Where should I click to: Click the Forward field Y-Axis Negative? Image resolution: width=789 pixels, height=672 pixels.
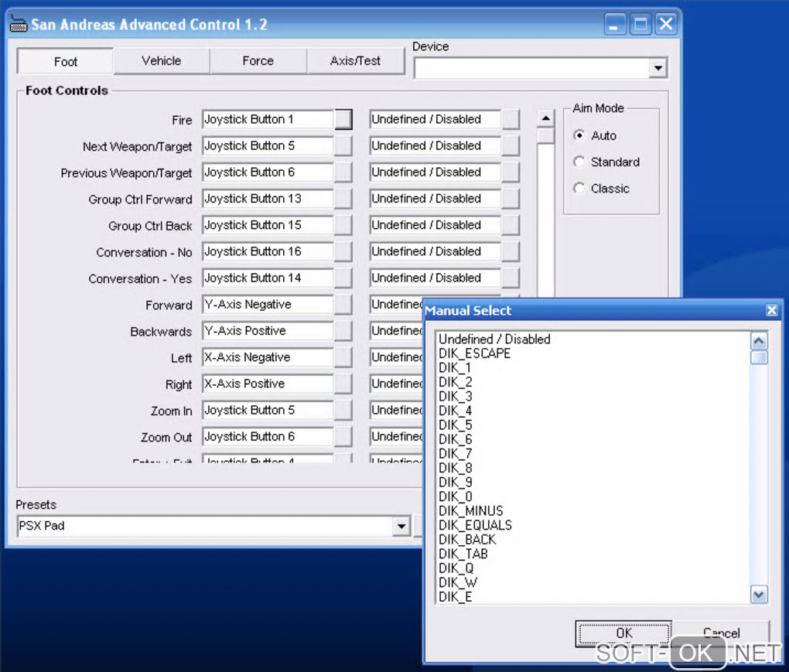pyautogui.click(x=268, y=305)
